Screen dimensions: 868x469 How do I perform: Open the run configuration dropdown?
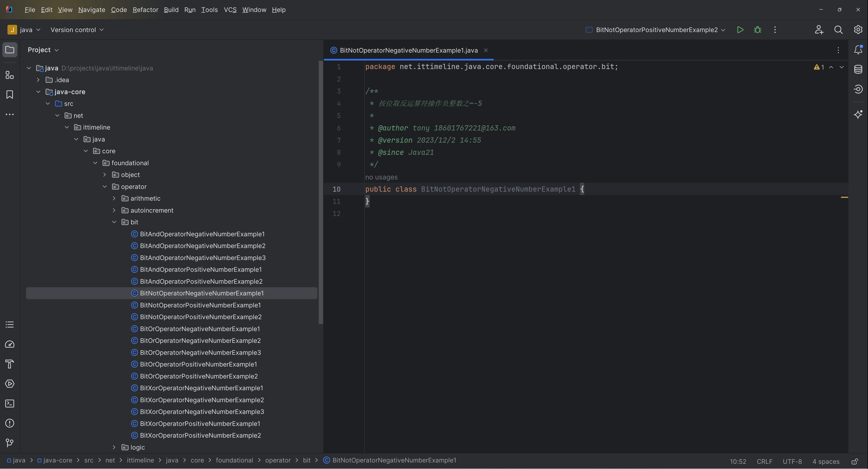[656, 30]
